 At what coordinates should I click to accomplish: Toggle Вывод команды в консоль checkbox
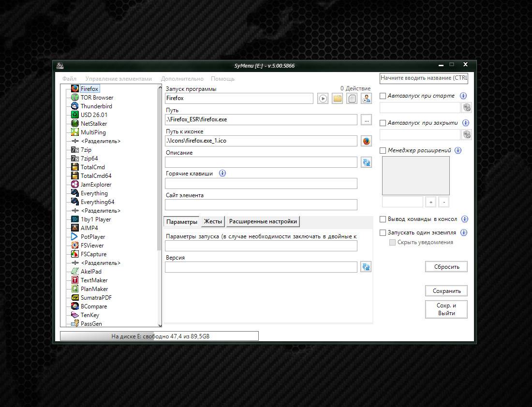383,219
